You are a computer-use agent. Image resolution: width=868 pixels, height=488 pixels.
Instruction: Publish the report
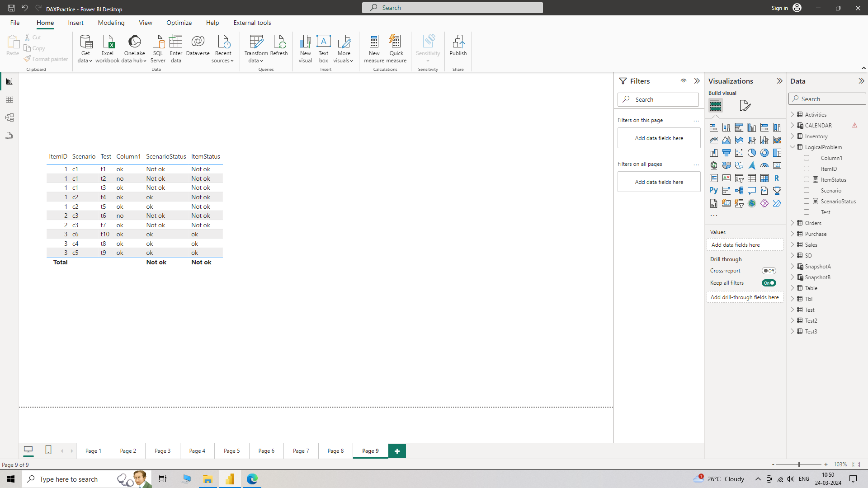tap(458, 46)
